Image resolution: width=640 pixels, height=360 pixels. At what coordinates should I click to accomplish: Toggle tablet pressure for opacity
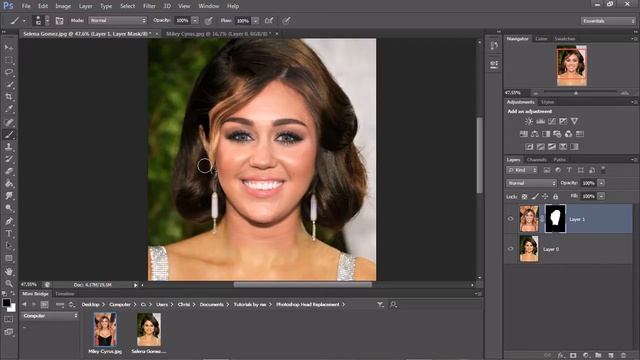pyautogui.click(x=209, y=20)
